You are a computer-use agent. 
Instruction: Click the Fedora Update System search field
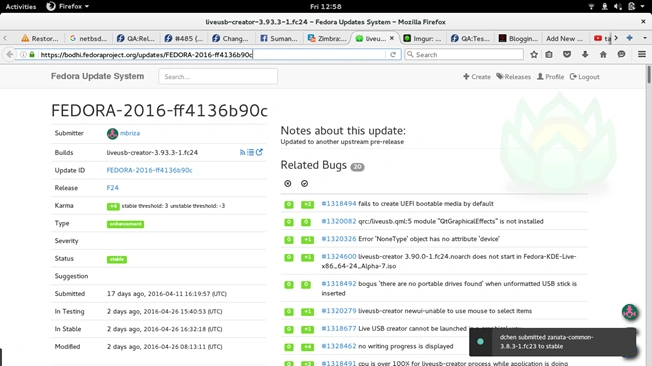click(x=218, y=77)
